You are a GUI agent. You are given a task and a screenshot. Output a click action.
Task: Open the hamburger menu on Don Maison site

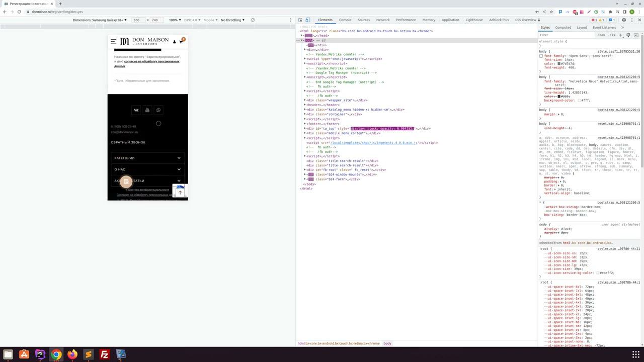tap(114, 41)
